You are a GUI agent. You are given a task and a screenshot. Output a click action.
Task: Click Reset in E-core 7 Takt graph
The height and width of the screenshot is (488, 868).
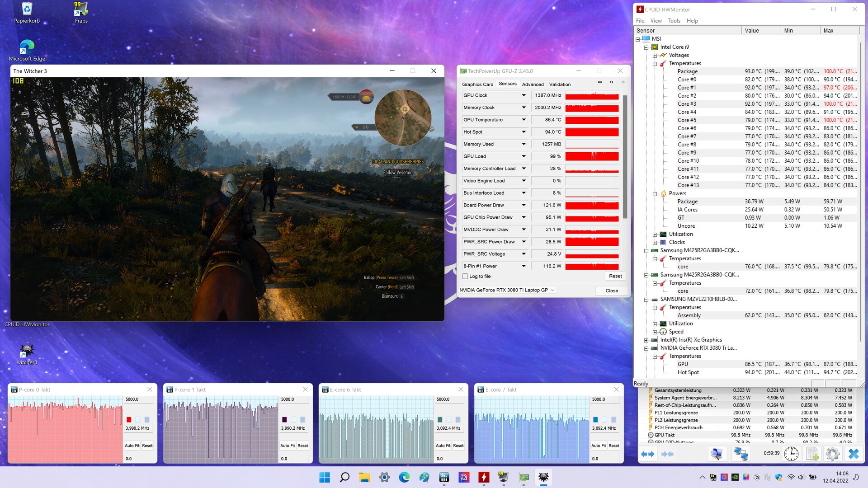pos(614,446)
